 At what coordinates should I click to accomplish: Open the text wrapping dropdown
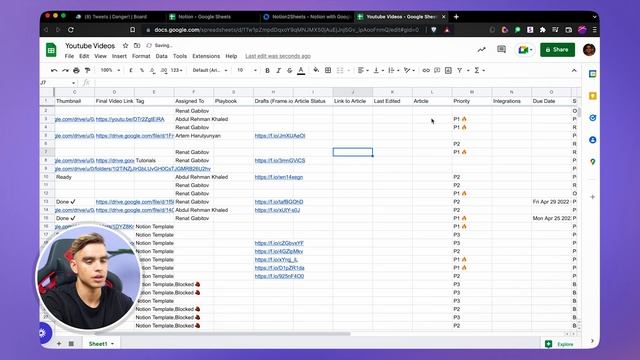click(x=393, y=71)
